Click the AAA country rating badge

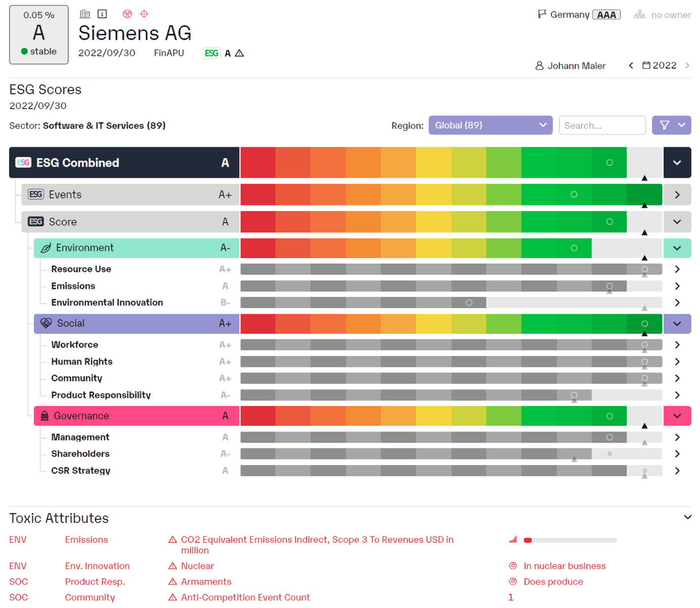(x=606, y=15)
